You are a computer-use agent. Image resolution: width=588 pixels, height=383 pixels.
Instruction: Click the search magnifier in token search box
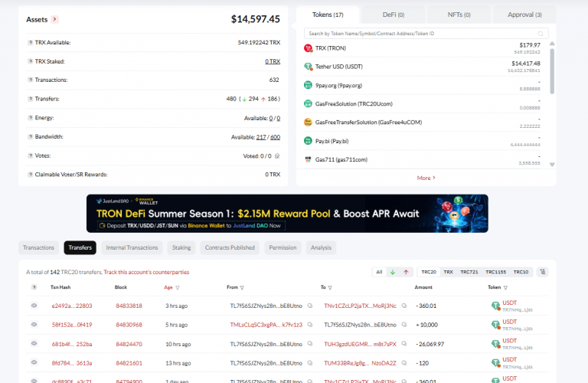coord(541,34)
